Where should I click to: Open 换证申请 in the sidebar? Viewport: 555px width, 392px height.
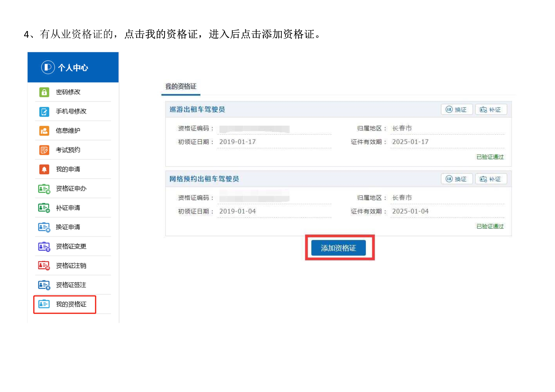coord(68,227)
